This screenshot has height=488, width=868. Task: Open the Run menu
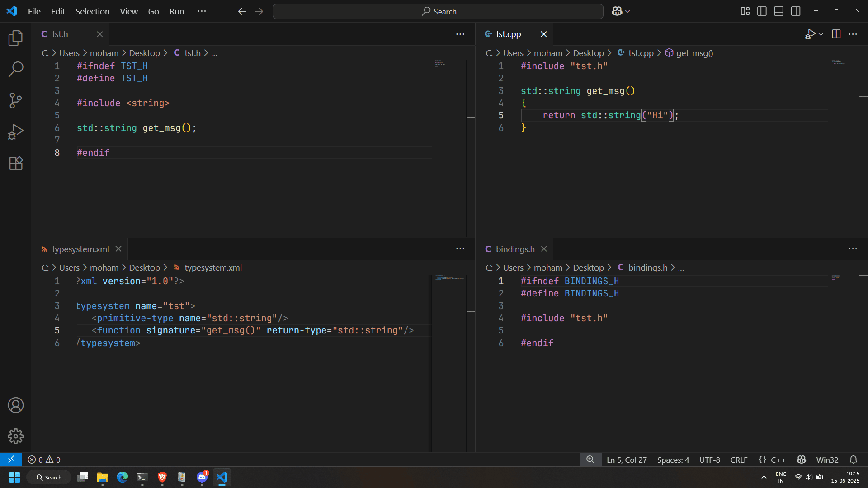click(177, 11)
